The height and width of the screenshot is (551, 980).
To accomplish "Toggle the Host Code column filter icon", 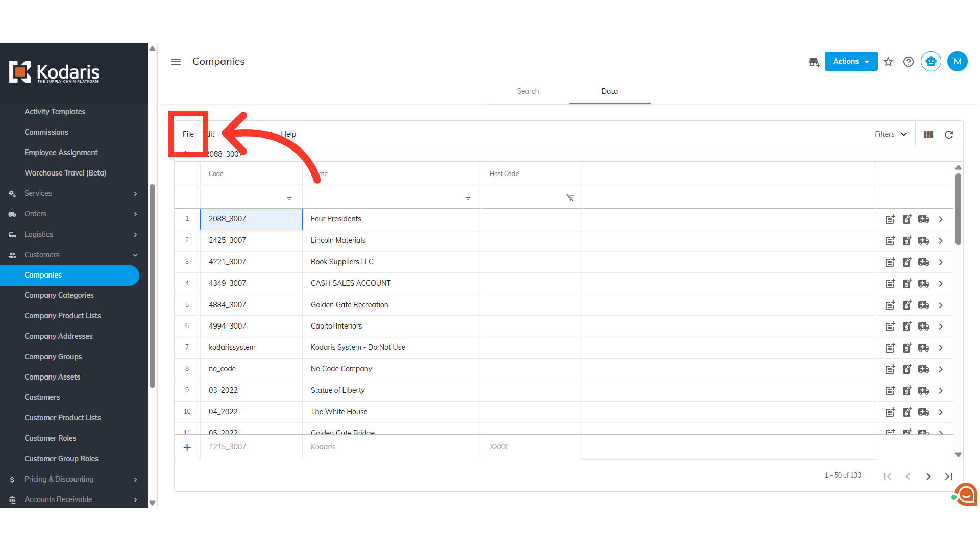I will point(570,198).
